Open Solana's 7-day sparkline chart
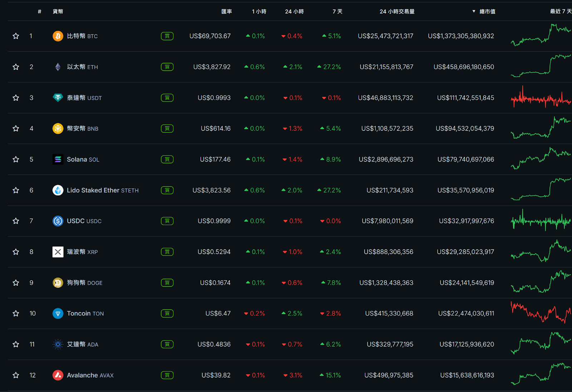572x392 pixels. (541, 158)
